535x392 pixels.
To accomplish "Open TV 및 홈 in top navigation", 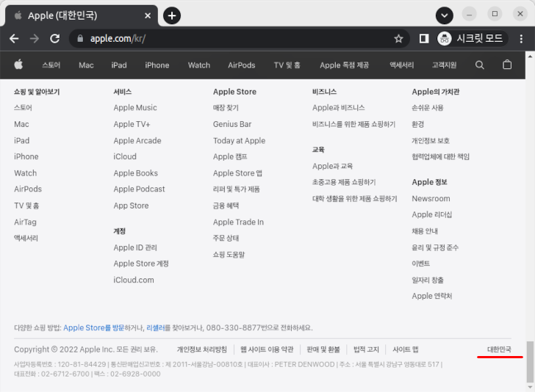I will (287, 65).
